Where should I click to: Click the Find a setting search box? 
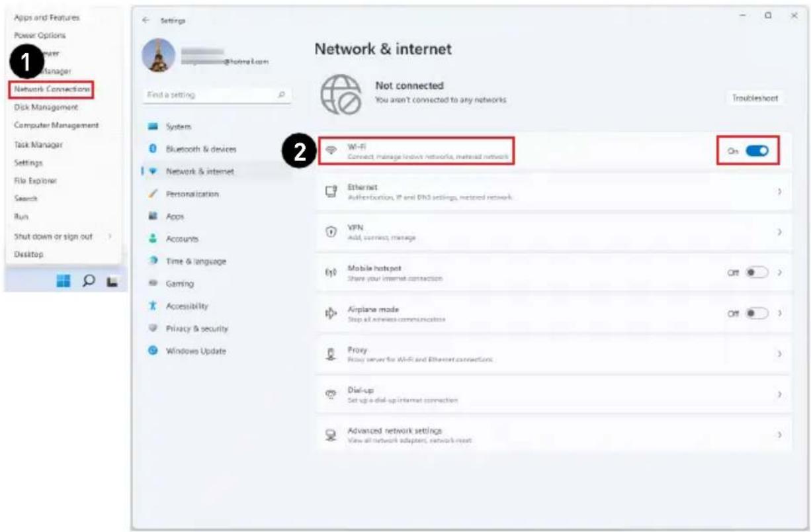coord(217,95)
